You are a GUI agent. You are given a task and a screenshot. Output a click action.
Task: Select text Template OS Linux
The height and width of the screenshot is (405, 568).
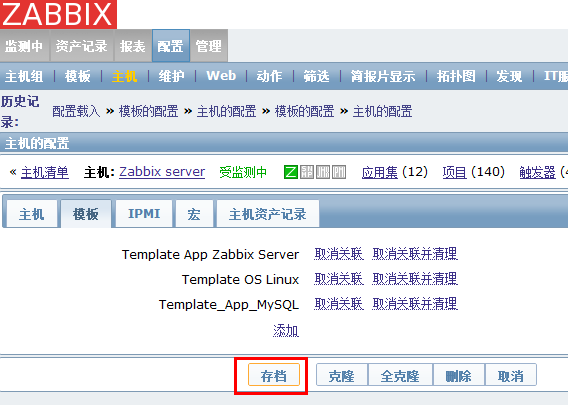point(241,279)
